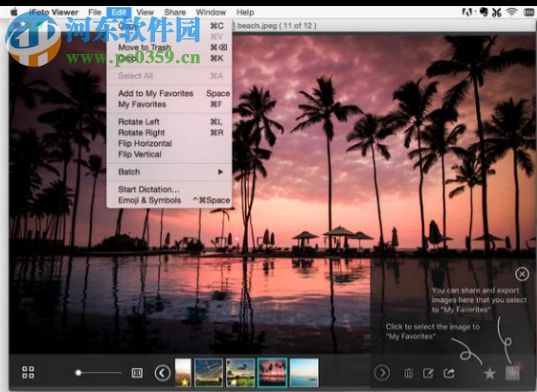Choose Emoji & Symbols
The height and width of the screenshot is (392, 537).
click(x=170, y=200)
